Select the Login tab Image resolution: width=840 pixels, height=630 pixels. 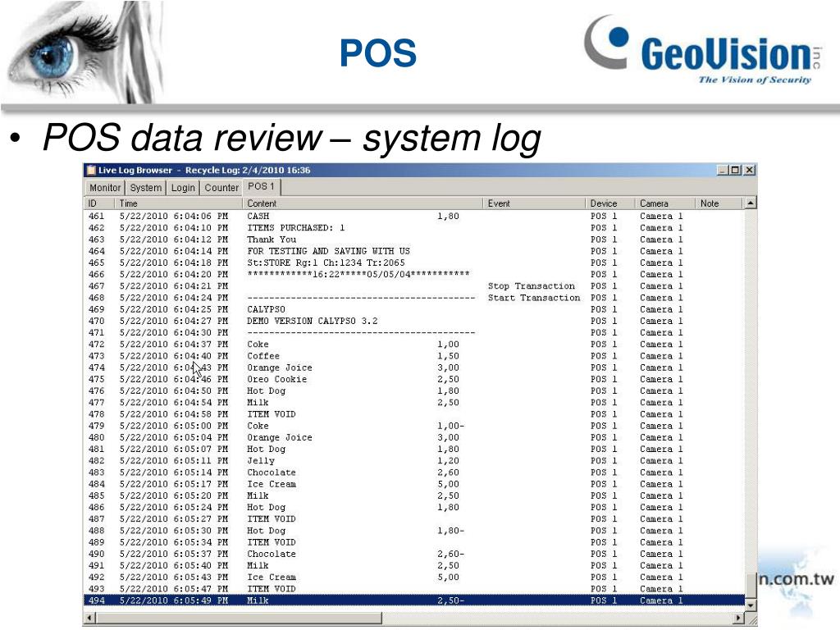[x=183, y=188]
